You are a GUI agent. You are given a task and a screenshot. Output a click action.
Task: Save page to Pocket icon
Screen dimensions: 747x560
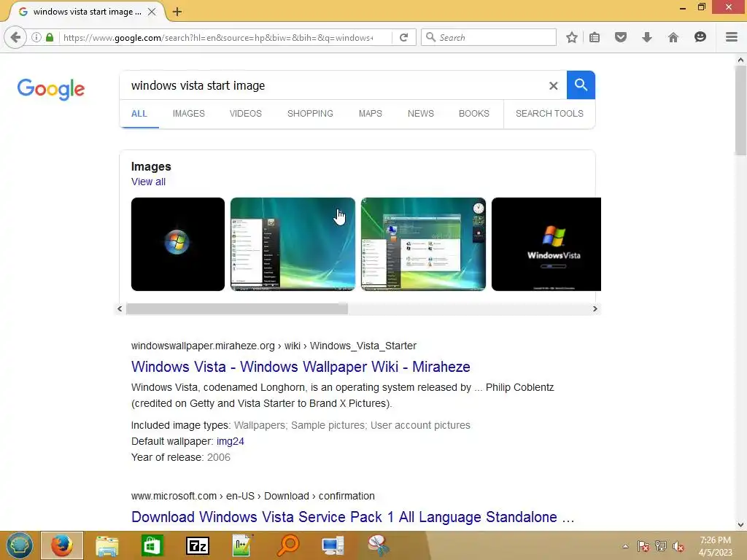pyautogui.click(x=620, y=37)
